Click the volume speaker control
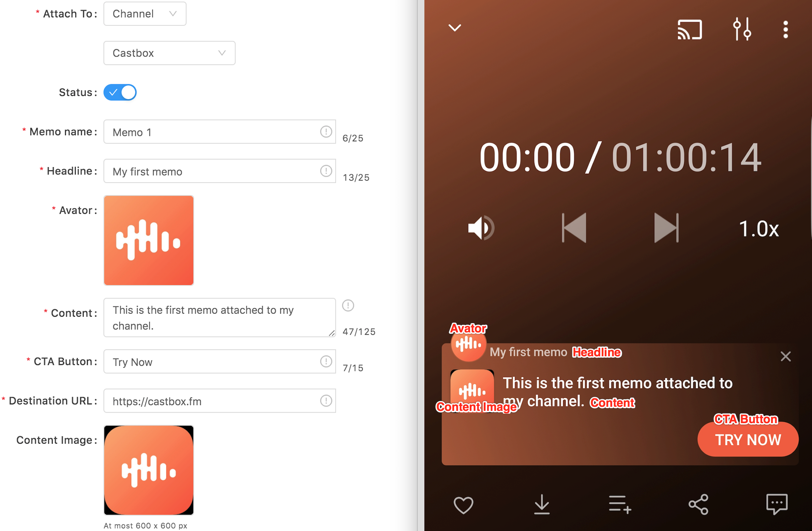 click(480, 228)
